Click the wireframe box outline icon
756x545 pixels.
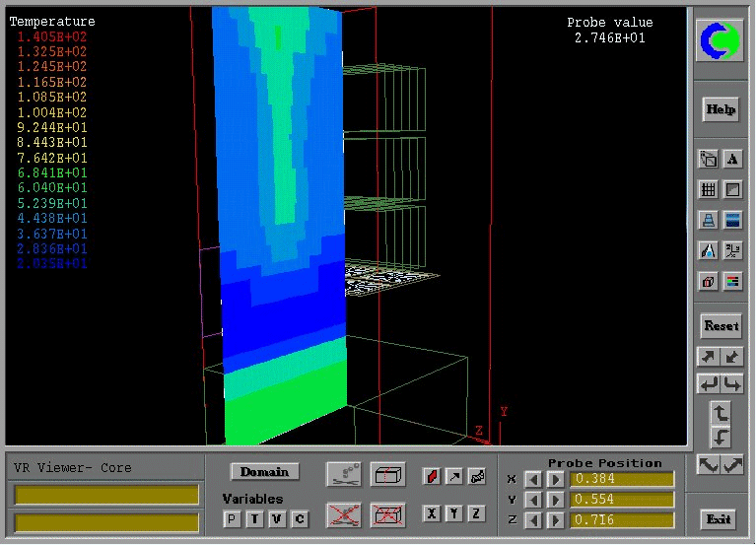[386, 475]
